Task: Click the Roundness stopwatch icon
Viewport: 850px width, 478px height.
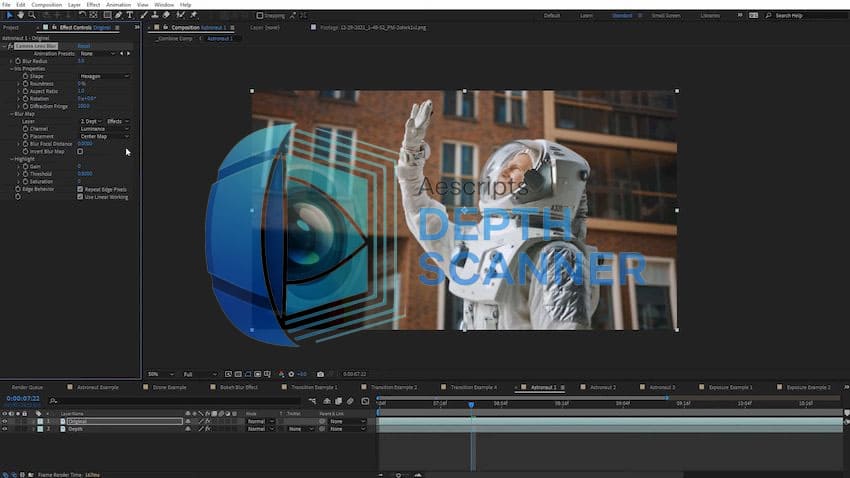Action: pos(25,84)
